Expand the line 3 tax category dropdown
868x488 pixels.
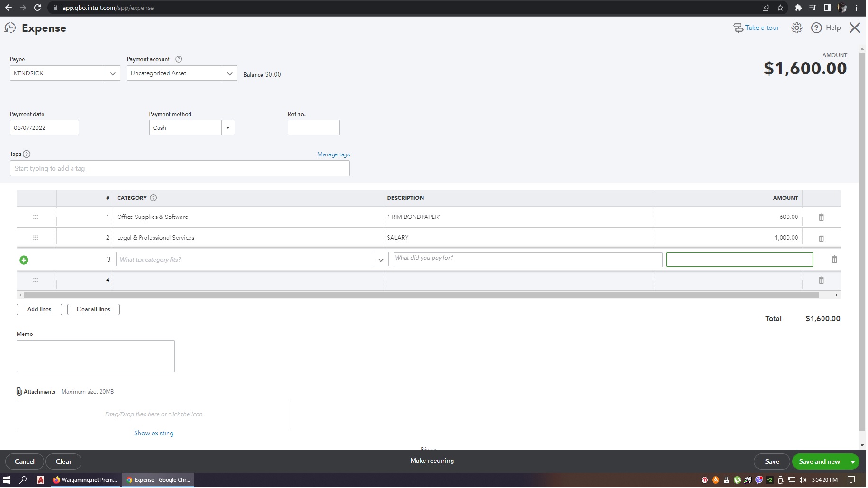tap(381, 260)
